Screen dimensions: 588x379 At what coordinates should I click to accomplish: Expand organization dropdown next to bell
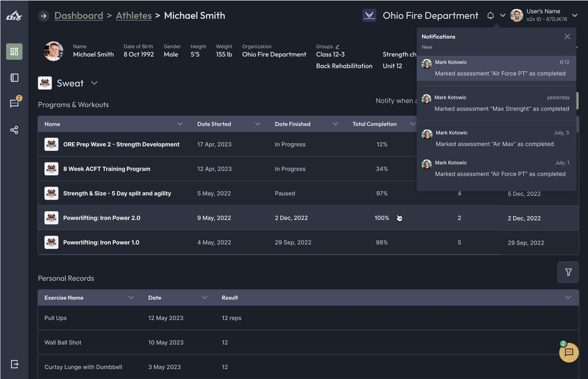coord(503,16)
